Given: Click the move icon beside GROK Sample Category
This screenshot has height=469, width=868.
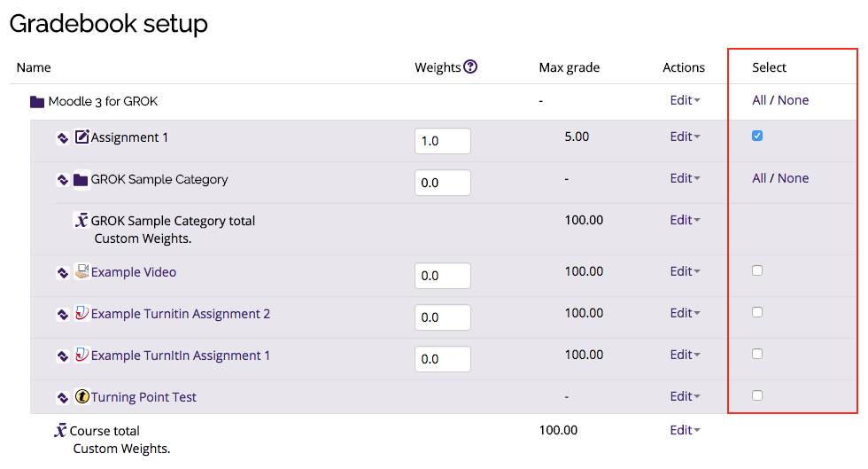Looking at the screenshot, I should pyautogui.click(x=63, y=180).
